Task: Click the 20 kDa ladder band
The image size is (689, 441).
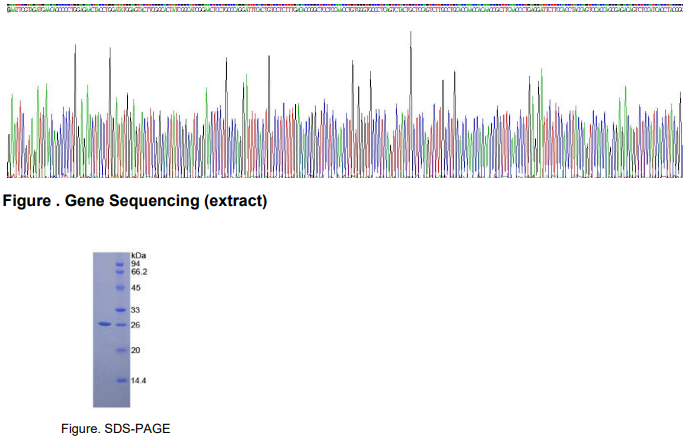Action: coord(120,350)
